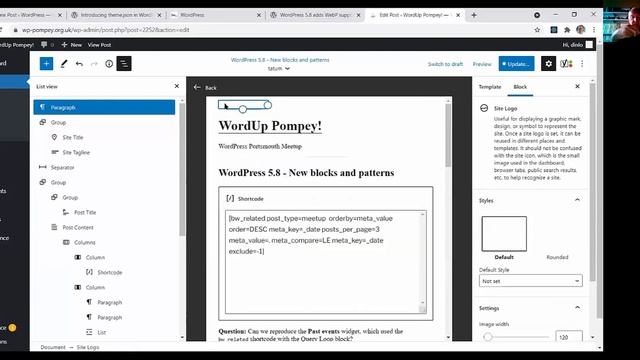The height and width of the screenshot is (360, 640).
Task: Select the Tools pencil icon
Action: [64, 64]
